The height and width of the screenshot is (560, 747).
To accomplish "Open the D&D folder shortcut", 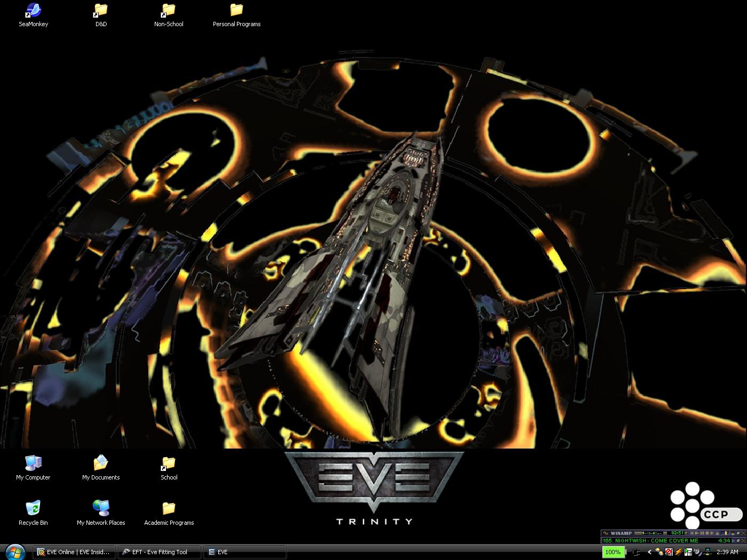I will click(x=101, y=15).
